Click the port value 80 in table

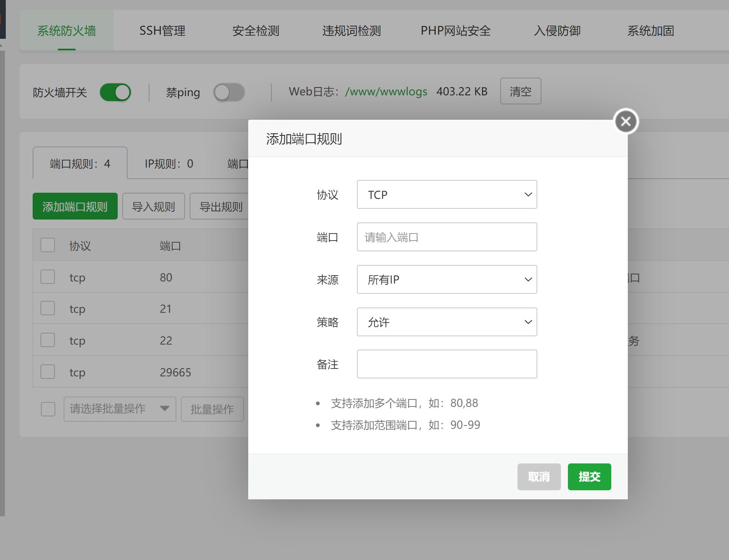tap(166, 277)
